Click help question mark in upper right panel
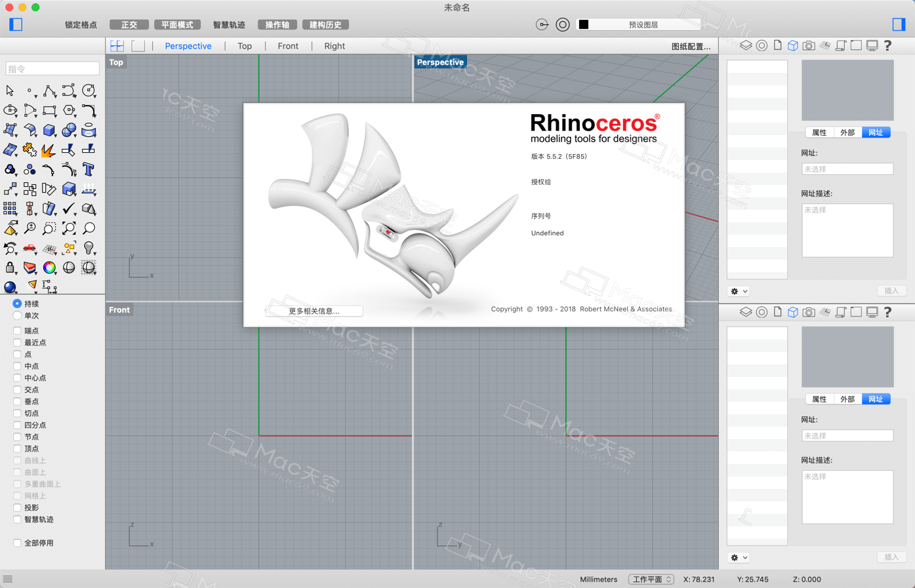The image size is (915, 588). [887, 45]
